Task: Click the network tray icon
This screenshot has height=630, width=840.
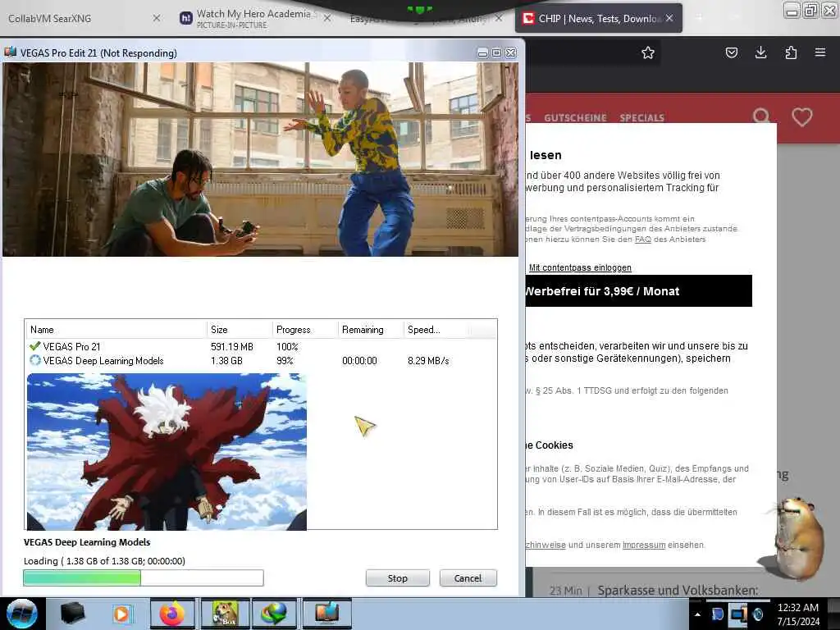Action: [737, 614]
